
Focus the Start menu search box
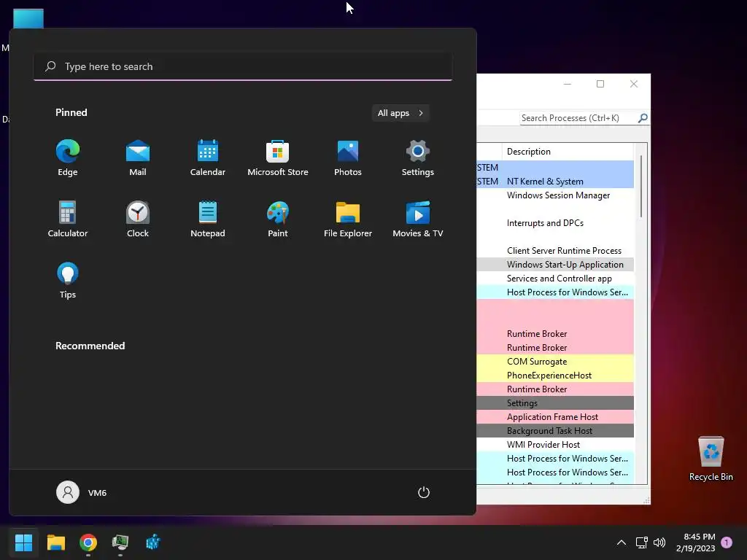pyautogui.click(x=243, y=66)
